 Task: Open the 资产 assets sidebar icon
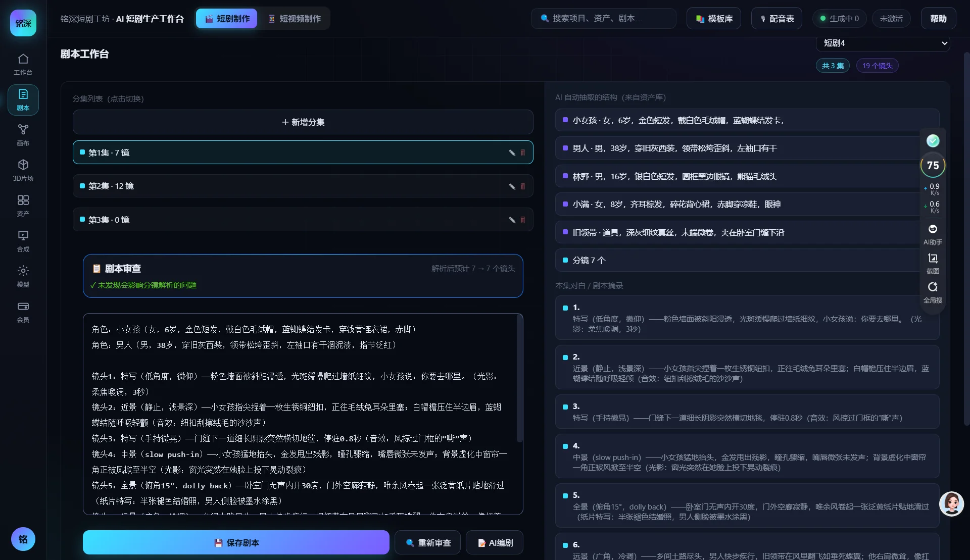point(23,206)
